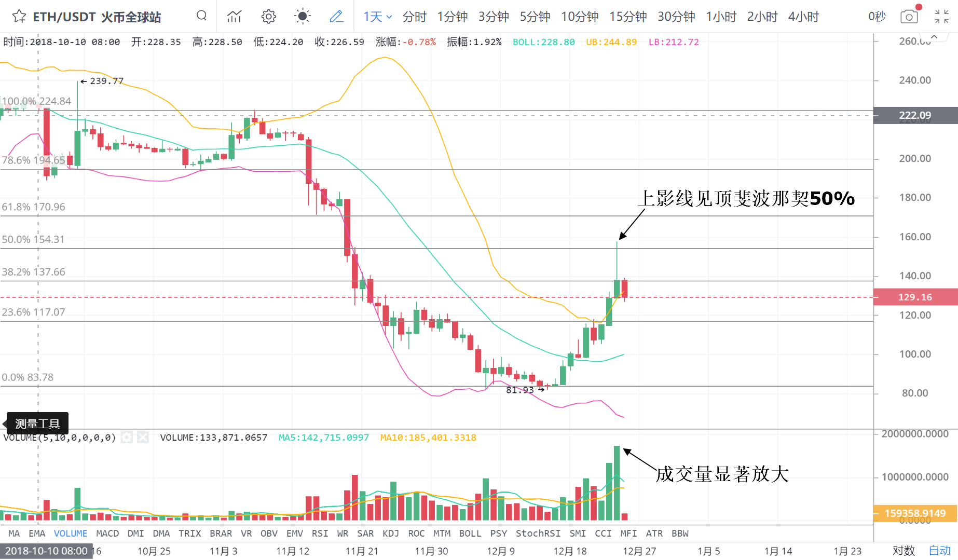Click the 上影线见顶斐波那契50% annotation text
Screen dimensions: 958x560
coord(747,198)
